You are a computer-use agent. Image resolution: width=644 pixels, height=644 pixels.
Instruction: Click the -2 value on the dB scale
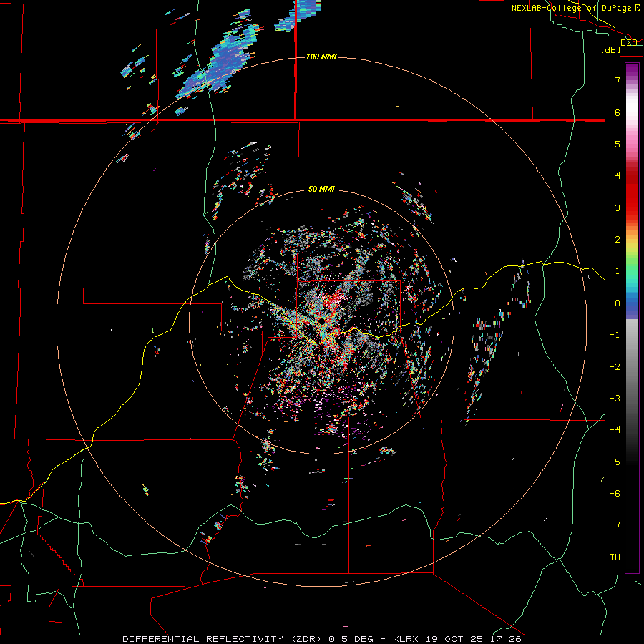click(615, 367)
